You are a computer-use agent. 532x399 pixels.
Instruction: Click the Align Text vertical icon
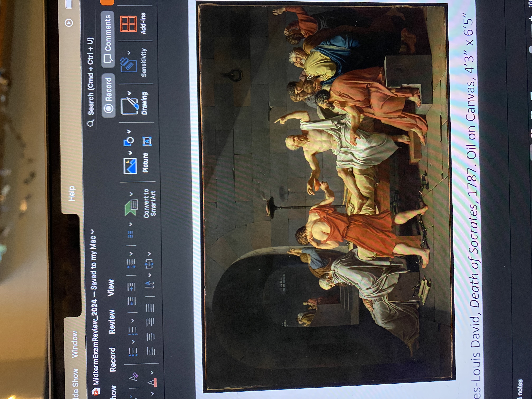click(149, 264)
